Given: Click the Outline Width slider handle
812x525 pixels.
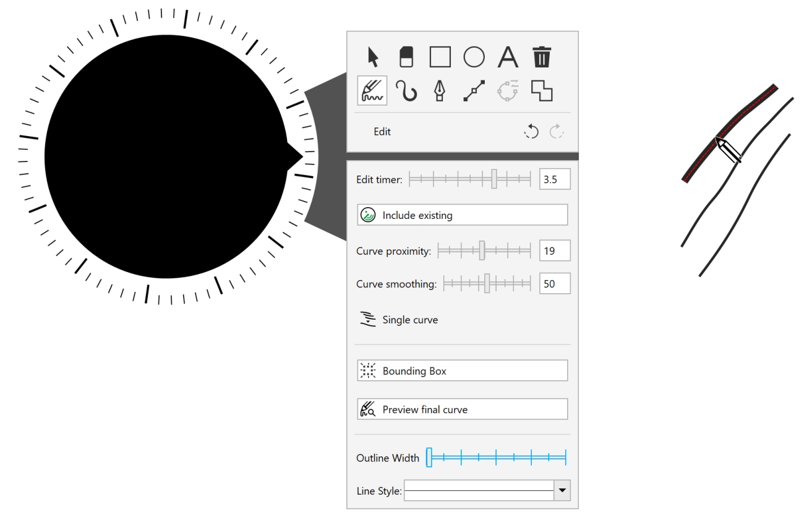Looking at the screenshot, I should 429,458.
